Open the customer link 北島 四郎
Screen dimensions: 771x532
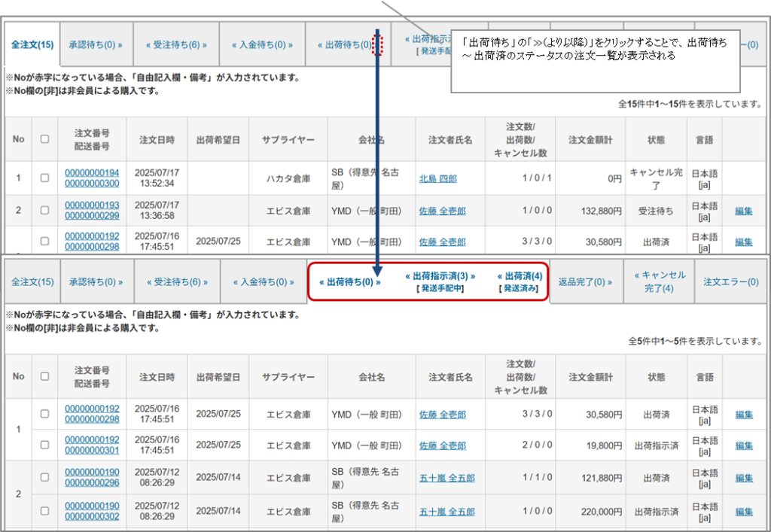[437, 178]
